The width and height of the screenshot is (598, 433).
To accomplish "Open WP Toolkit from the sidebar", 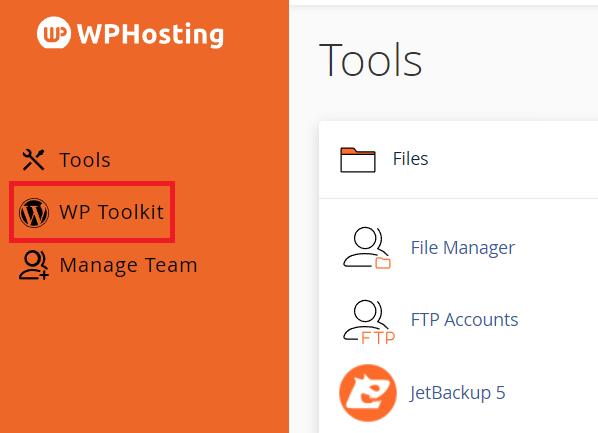I will pyautogui.click(x=112, y=212).
